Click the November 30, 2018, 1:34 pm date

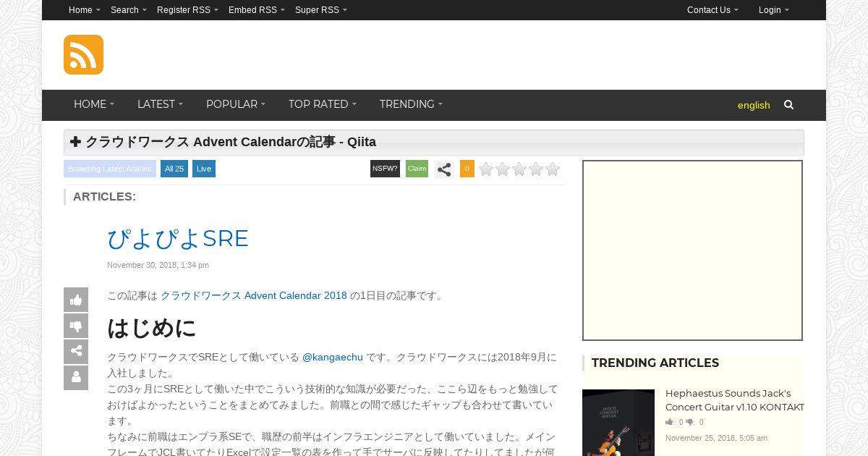[x=158, y=266]
